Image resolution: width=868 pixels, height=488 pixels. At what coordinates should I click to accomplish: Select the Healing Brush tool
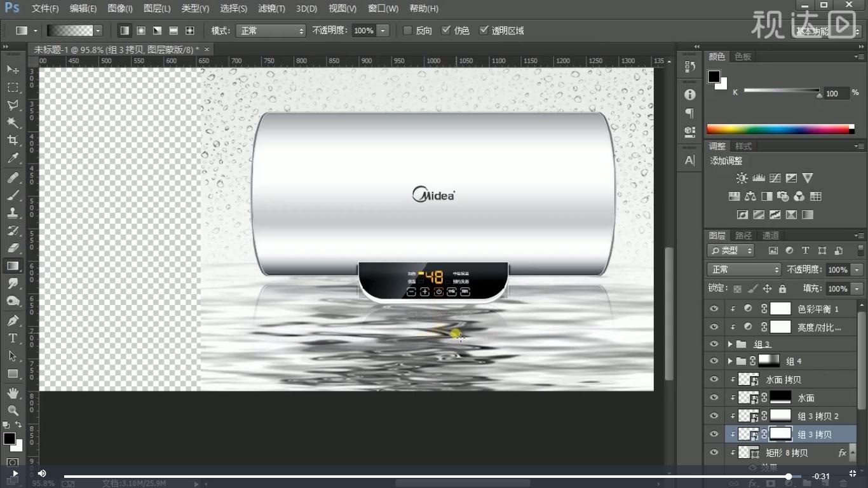12,178
